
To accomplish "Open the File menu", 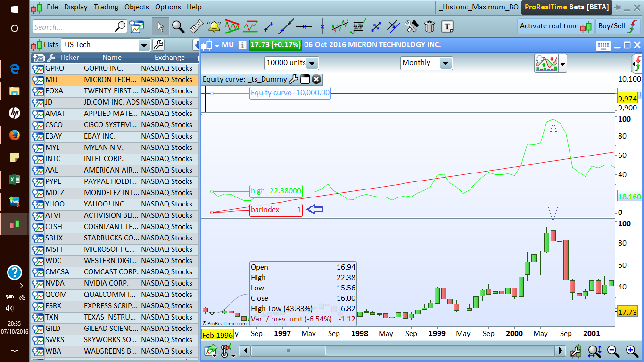I will pos(52,7).
